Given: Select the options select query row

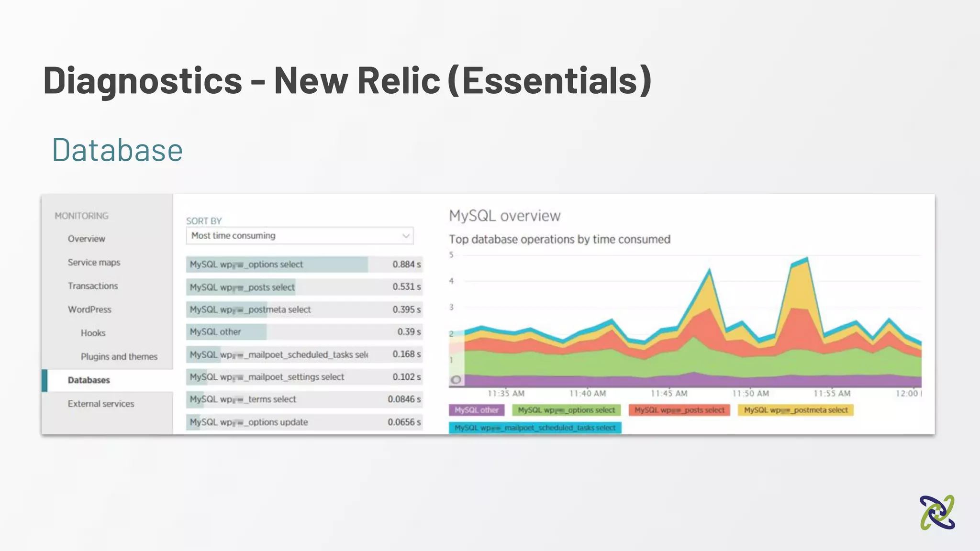Looking at the screenshot, I should click(x=304, y=264).
